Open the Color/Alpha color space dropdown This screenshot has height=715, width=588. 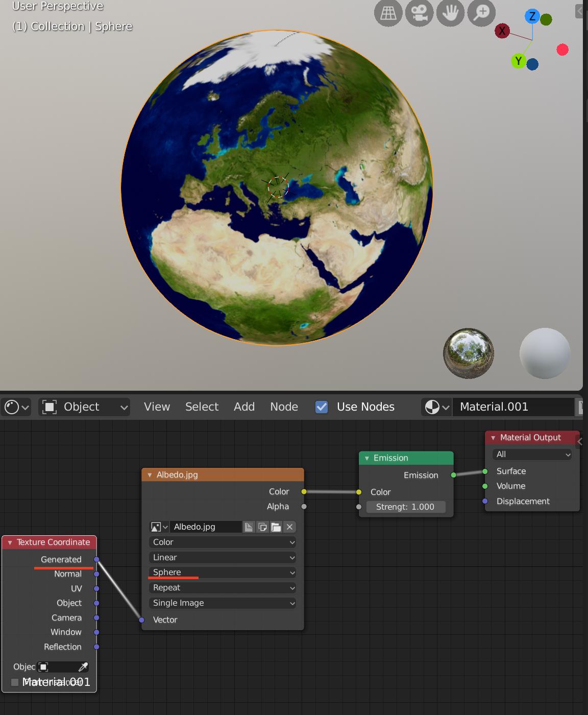(x=222, y=542)
